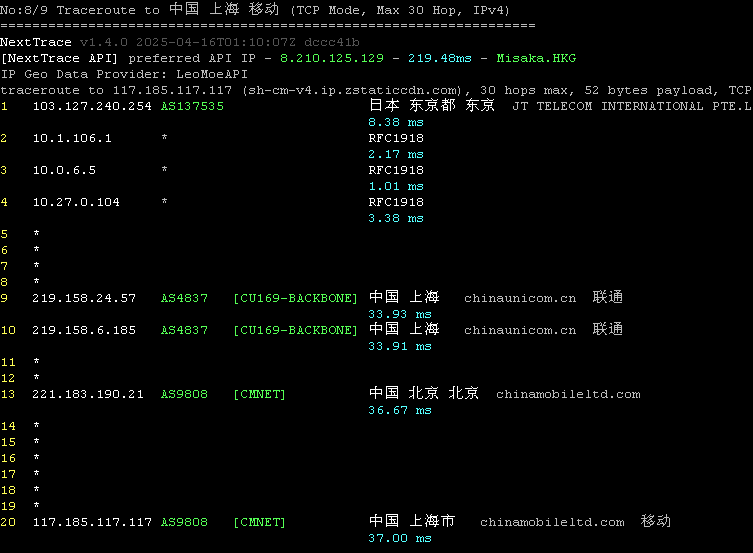Click the JT TELECOM INTERNATIONAL text
753x553 pixels.
point(630,106)
